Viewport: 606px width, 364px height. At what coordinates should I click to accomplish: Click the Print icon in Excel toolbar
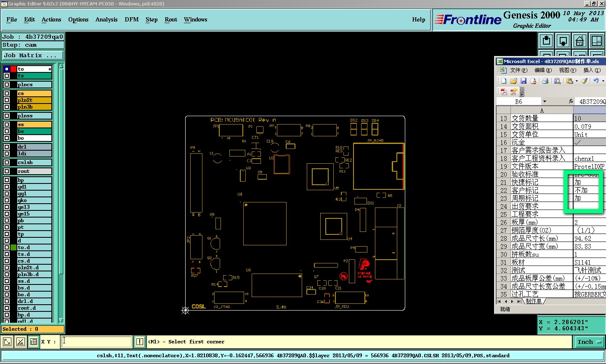pos(545,81)
